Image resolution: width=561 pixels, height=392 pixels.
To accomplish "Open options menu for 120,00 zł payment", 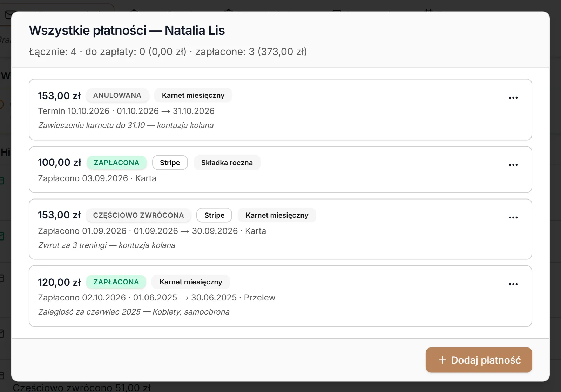I will [513, 284].
